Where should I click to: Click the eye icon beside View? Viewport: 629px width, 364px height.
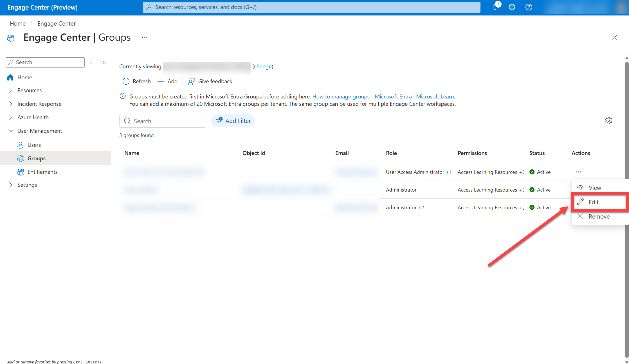[x=580, y=188]
